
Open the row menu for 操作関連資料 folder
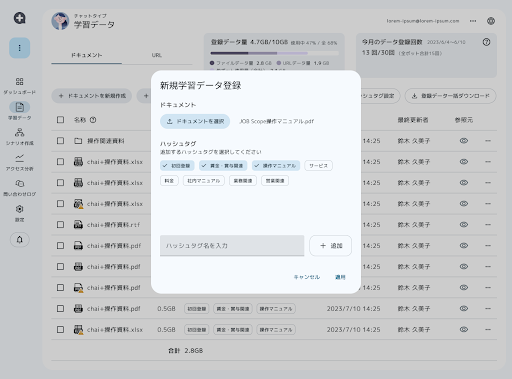pyautogui.click(x=488, y=141)
